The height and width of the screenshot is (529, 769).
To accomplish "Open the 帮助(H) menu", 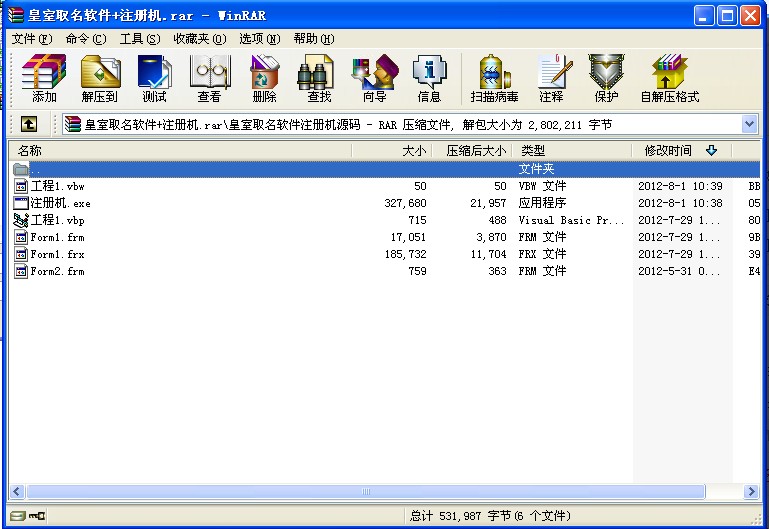I will tap(314, 39).
